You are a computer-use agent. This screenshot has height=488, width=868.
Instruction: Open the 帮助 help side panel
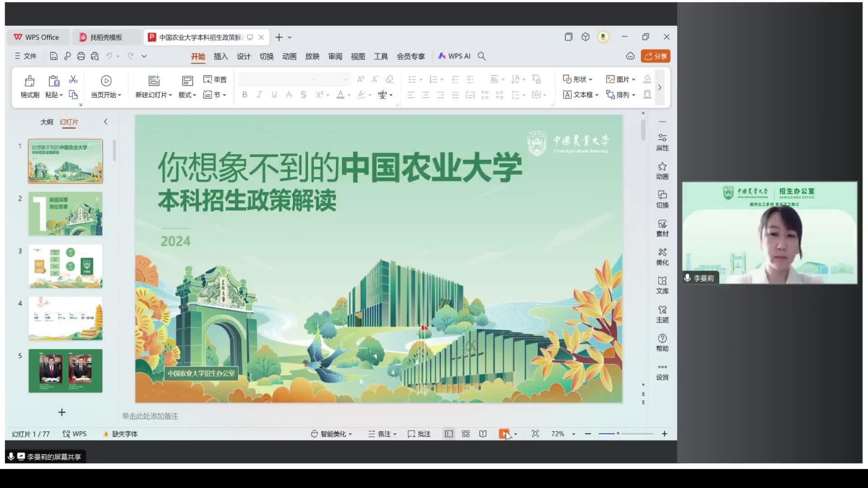[x=662, y=343]
